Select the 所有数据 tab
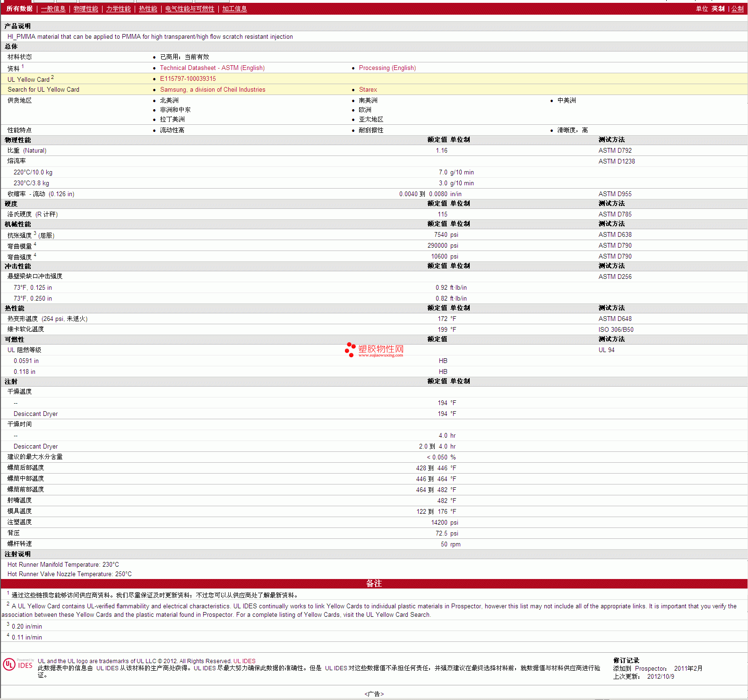The height and width of the screenshot is (700, 748). pyautogui.click(x=19, y=9)
